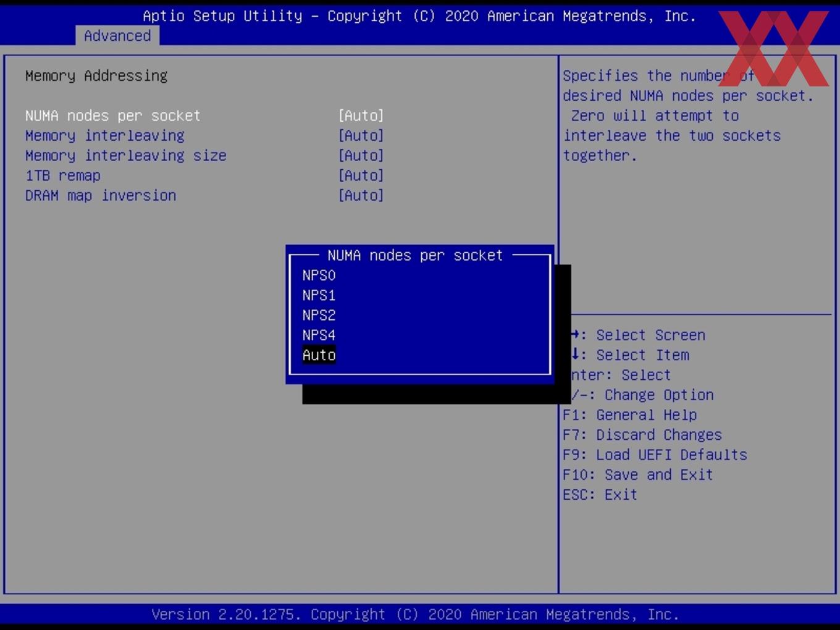Select NPS0 in the popup list

pyautogui.click(x=319, y=275)
